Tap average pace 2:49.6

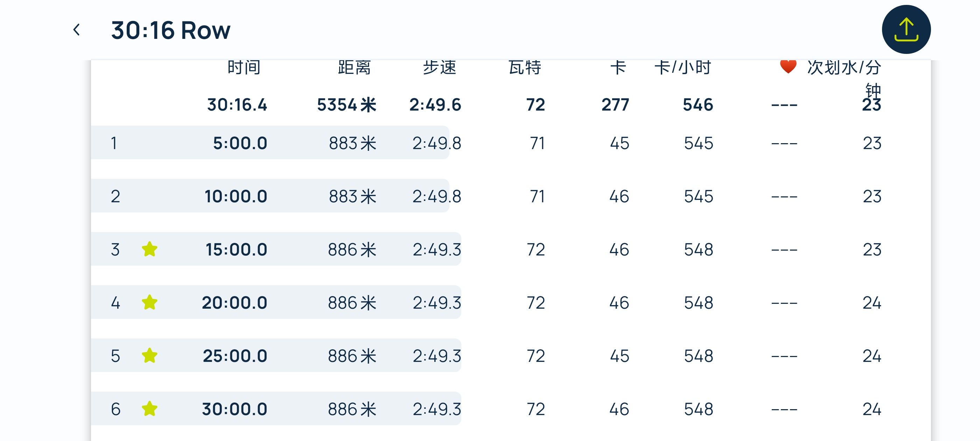click(435, 105)
